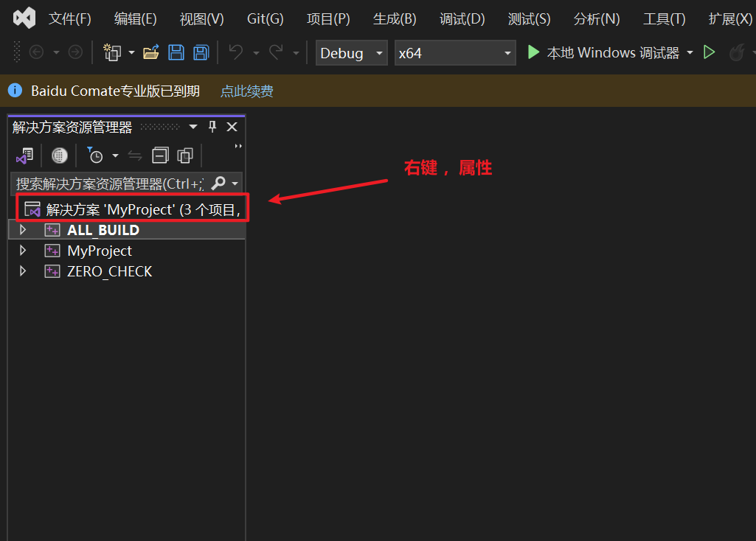Open the Debug configuration dropdown
756x541 pixels.
[x=352, y=52]
